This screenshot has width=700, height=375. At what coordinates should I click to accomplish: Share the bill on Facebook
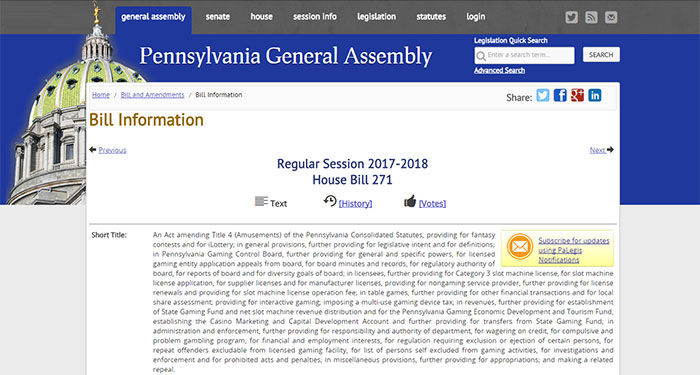click(x=560, y=95)
